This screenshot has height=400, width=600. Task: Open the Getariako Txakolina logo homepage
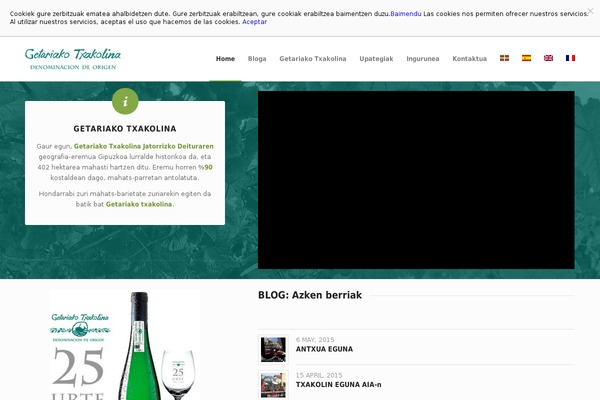(x=73, y=59)
